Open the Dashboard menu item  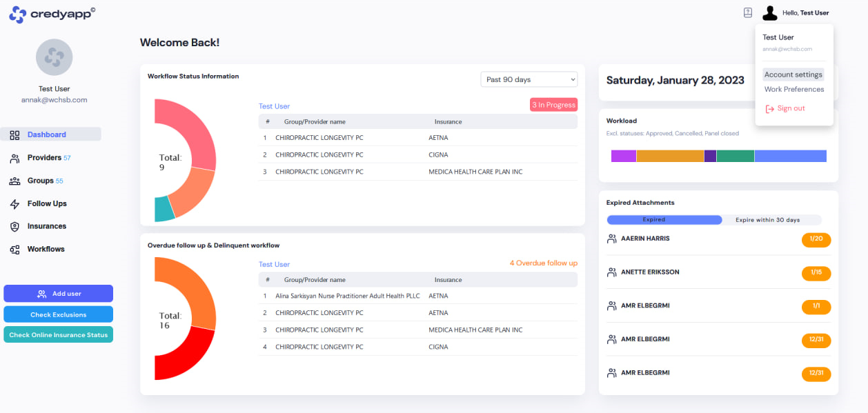[52, 134]
